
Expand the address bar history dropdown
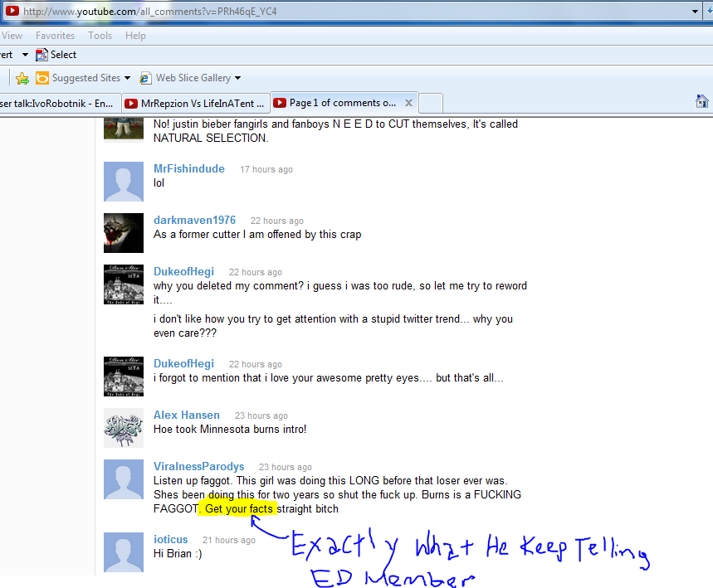click(696, 12)
